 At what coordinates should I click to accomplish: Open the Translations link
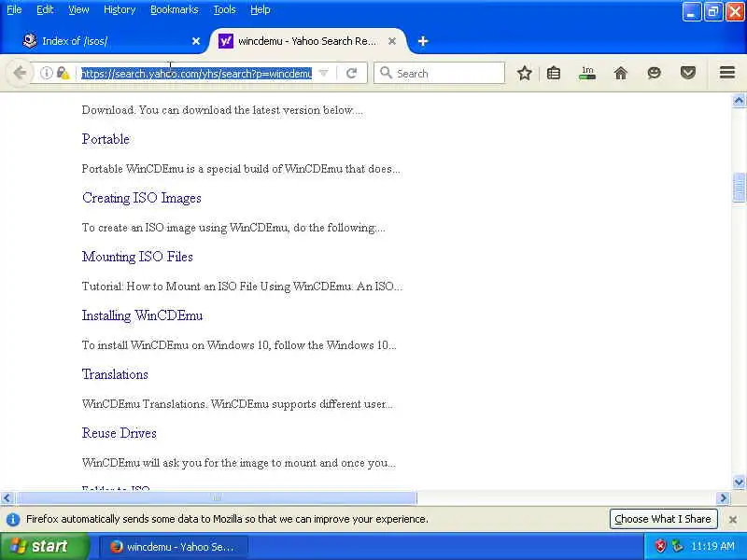115,374
